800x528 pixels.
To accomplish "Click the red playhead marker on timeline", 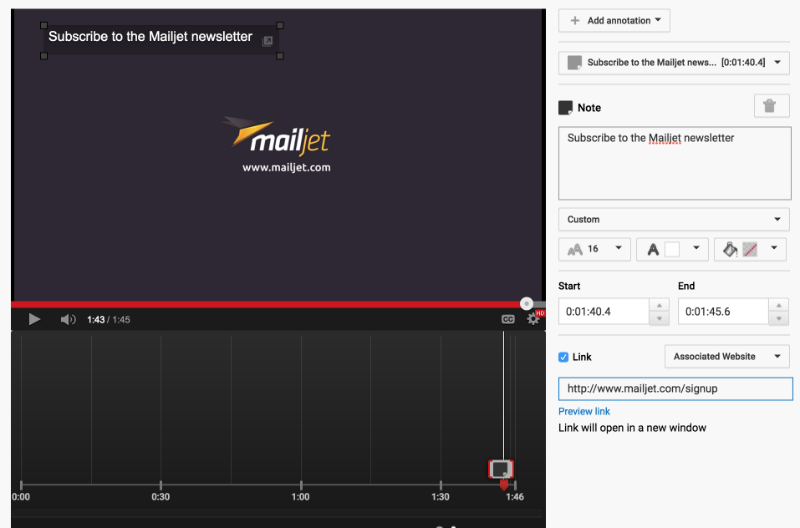I will pos(504,485).
